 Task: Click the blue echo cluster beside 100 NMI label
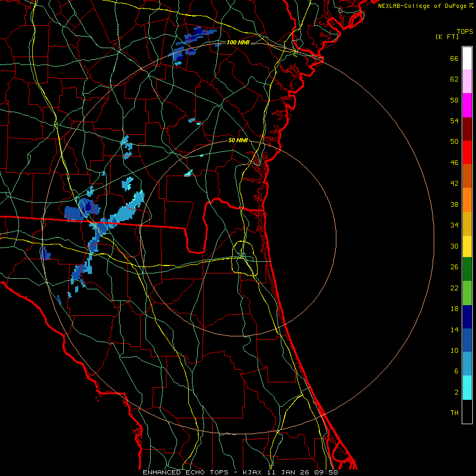coord(192,45)
